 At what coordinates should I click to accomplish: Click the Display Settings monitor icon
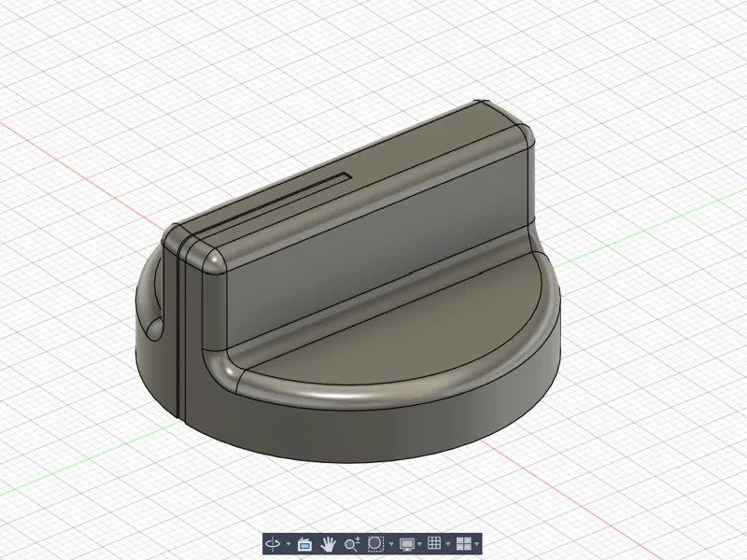[x=407, y=543]
